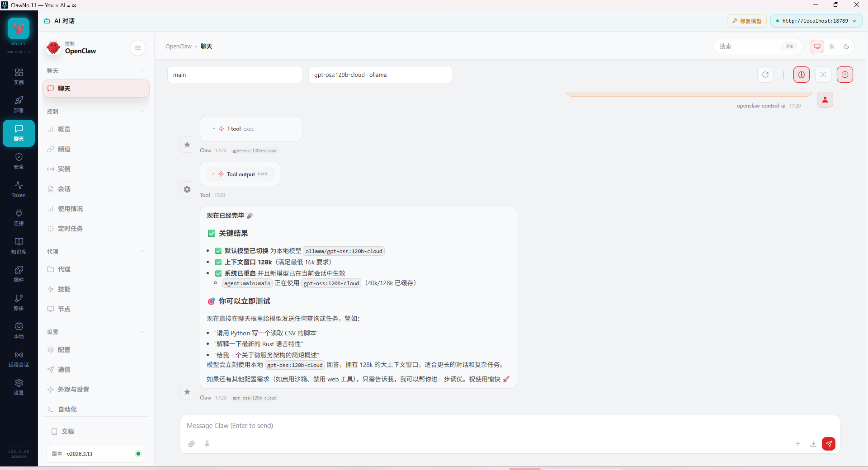Image resolution: width=868 pixels, height=470 pixels.
Task: Collapse the 控制 sidebar section
Action: (142, 112)
